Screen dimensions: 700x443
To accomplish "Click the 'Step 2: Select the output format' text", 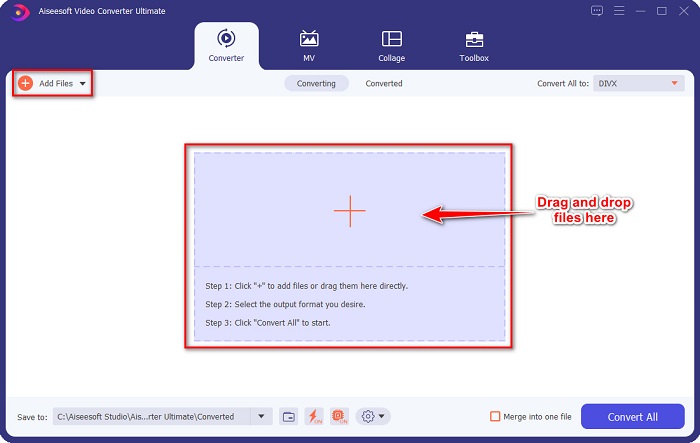I will click(x=285, y=304).
